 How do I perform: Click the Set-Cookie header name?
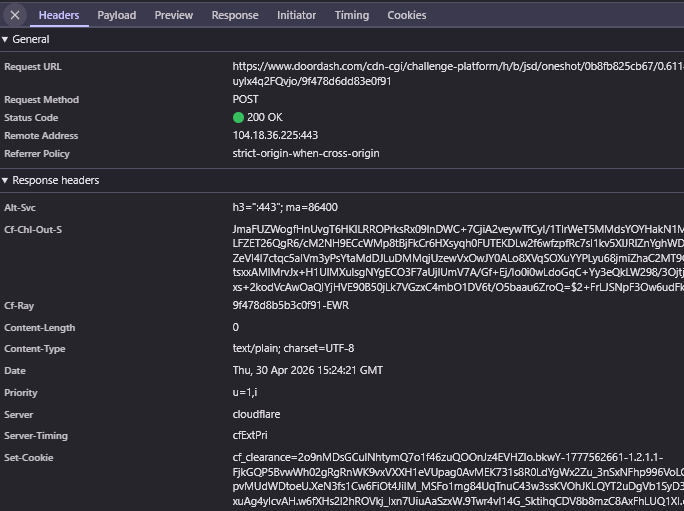click(x=28, y=458)
